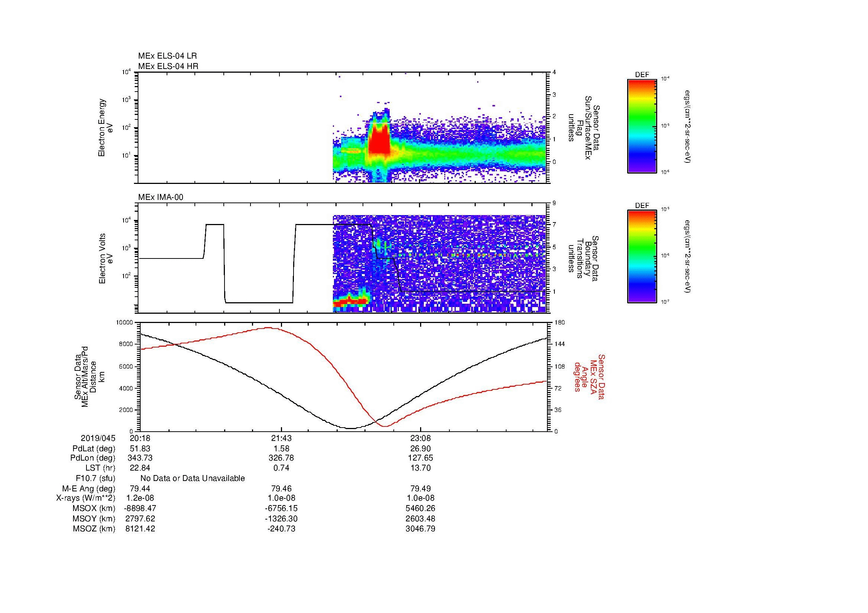Click the 'F10.7 (sfu)' row label
Image resolution: width=868 pixels, height=613 pixels.
point(95,478)
